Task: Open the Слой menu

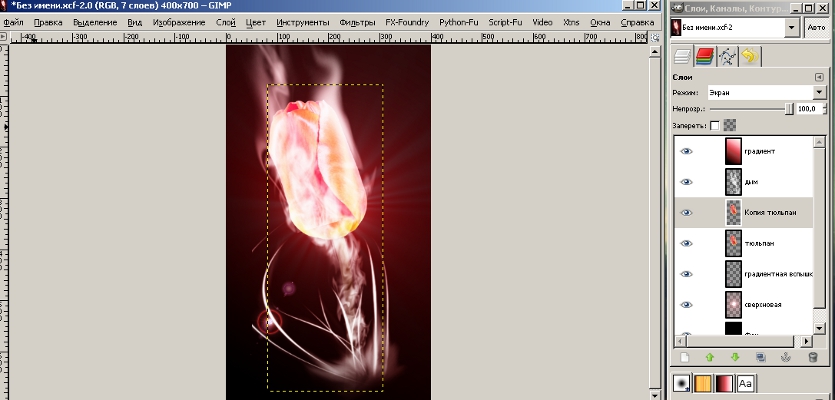Action: 226,22
